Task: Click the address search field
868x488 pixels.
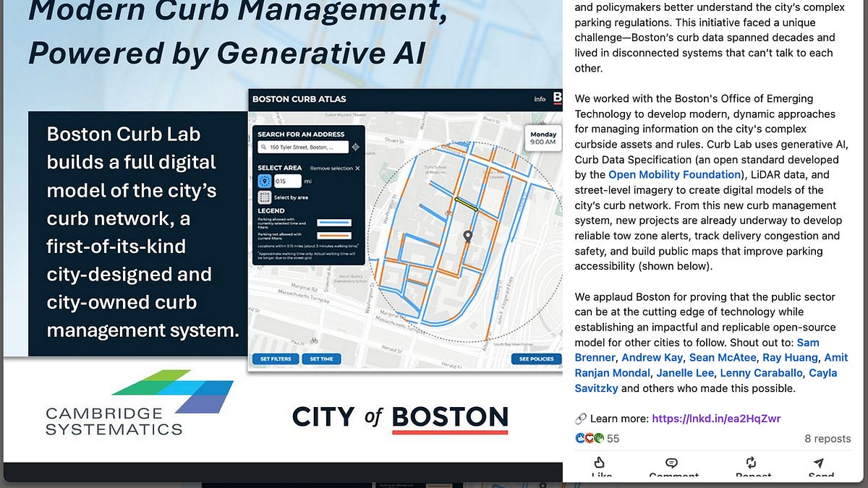Action: point(303,147)
